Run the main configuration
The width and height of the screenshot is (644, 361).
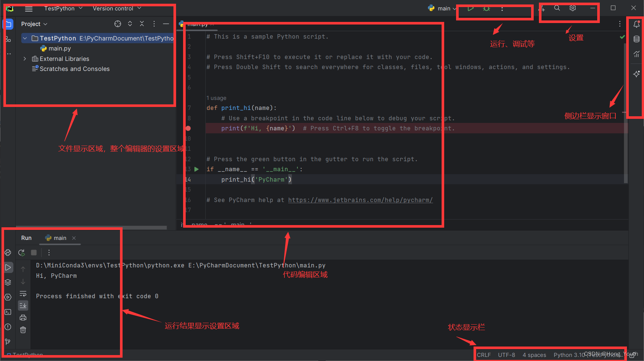point(471,8)
